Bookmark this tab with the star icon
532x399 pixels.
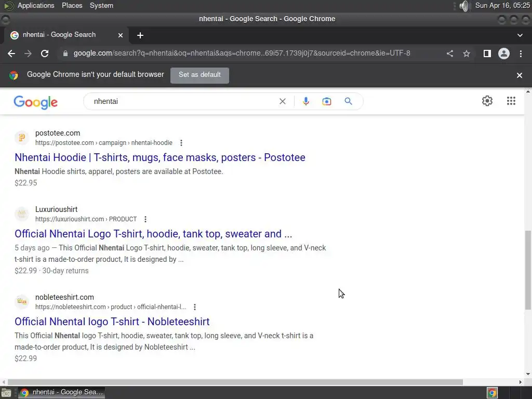point(467,54)
